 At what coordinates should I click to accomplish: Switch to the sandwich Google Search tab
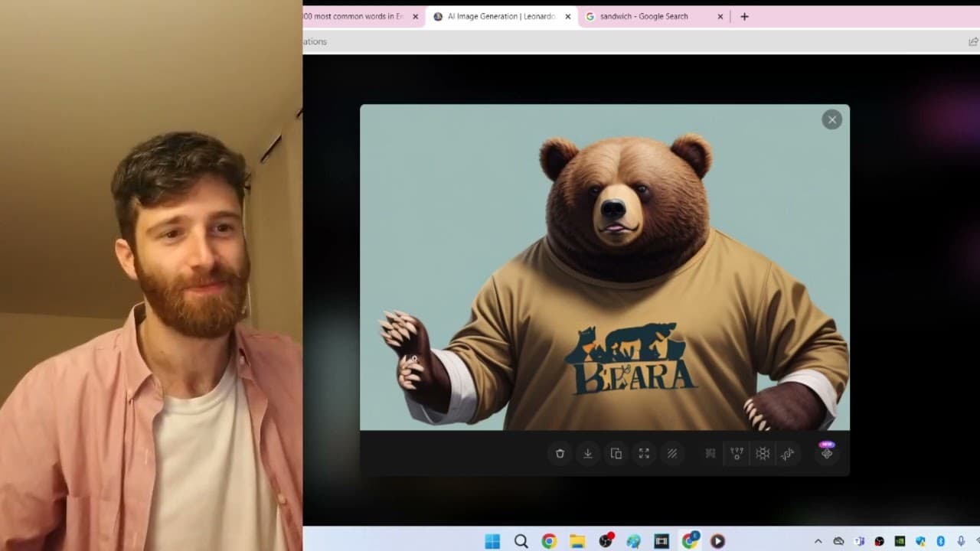point(643,16)
